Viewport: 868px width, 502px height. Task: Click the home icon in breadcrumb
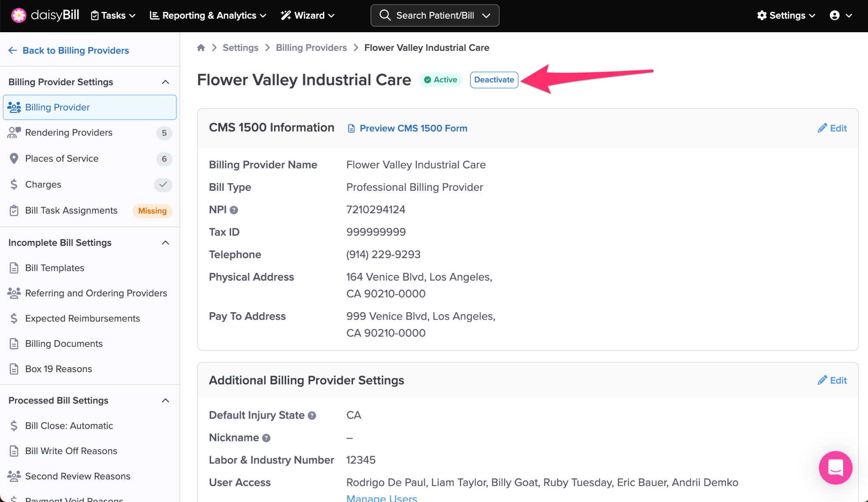point(201,47)
